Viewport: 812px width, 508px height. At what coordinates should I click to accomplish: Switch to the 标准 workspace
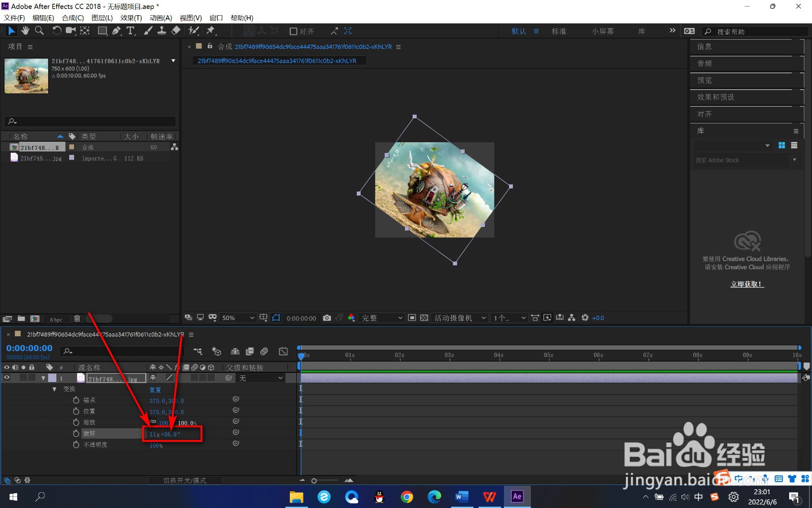559,31
